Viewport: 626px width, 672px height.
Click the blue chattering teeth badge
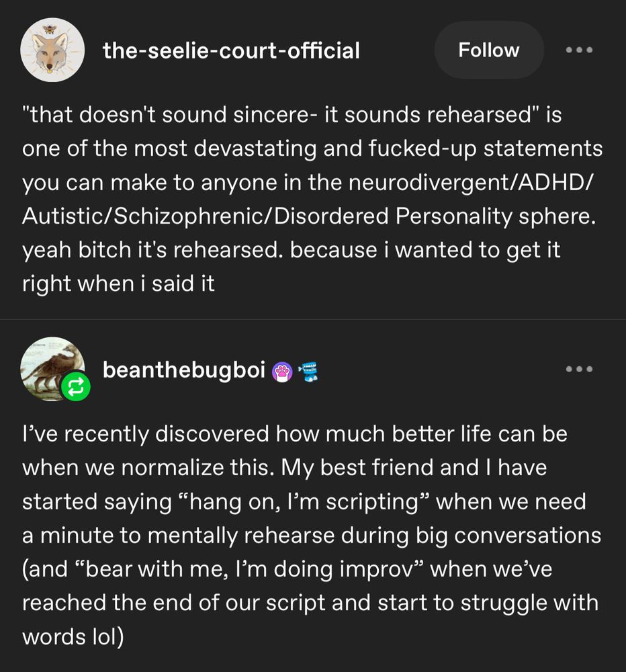[x=308, y=370]
